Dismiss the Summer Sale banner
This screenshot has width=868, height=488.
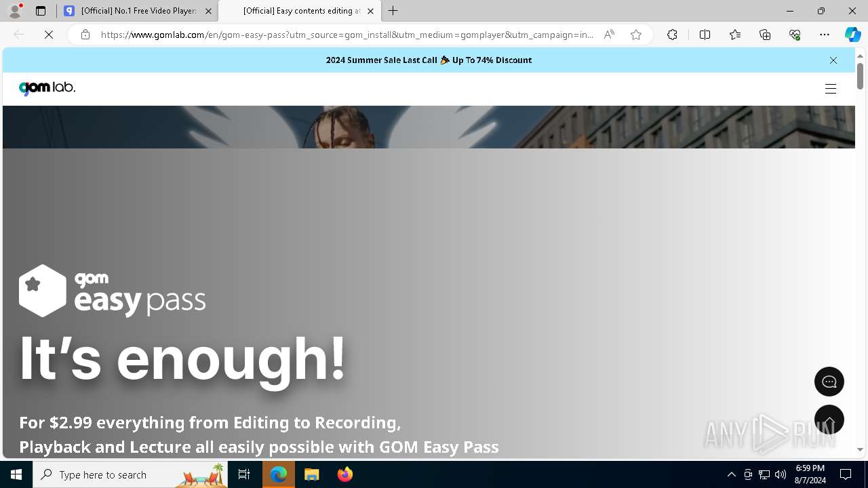pyautogui.click(x=833, y=60)
